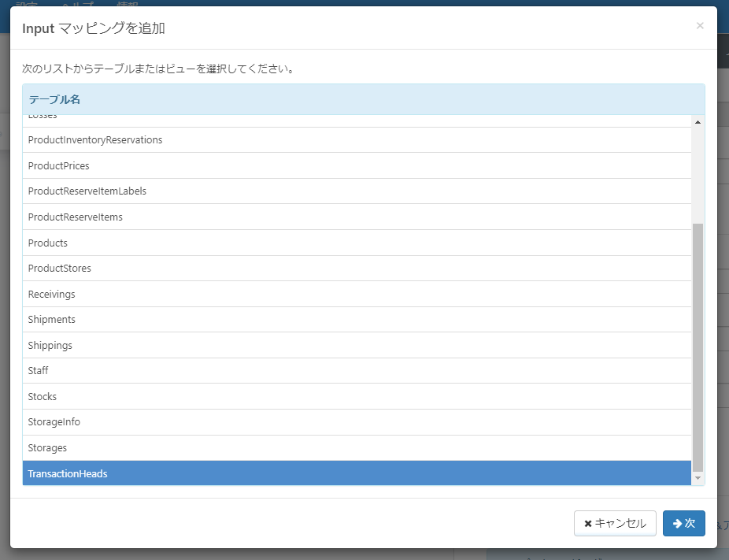This screenshot has width=729, height=560.
Task: Click the table list scrollbar thumb
Action: point(698,347)
